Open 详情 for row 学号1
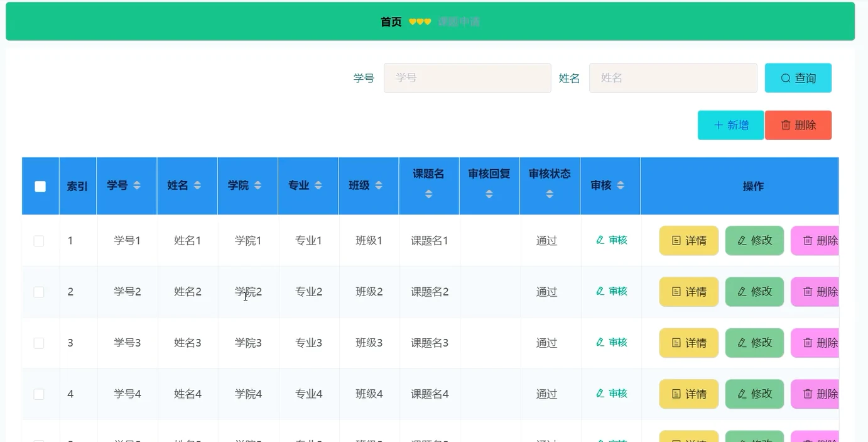 coord(688,241)
